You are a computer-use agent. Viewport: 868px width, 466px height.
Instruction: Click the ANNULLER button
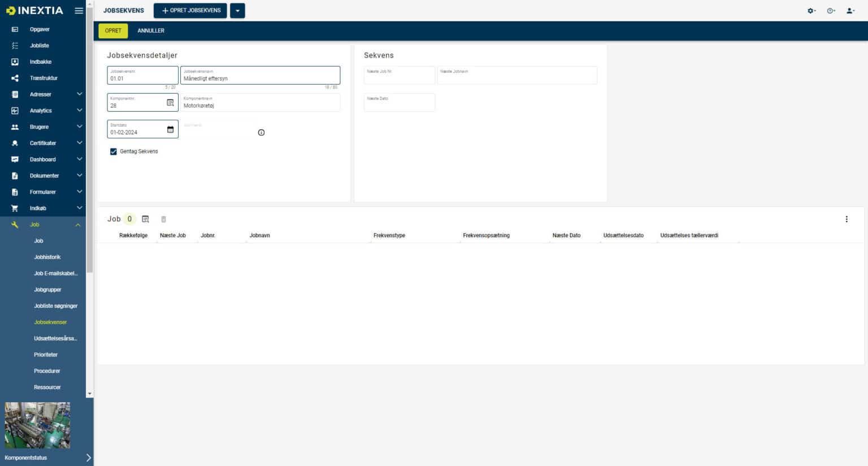click(151, 31)
